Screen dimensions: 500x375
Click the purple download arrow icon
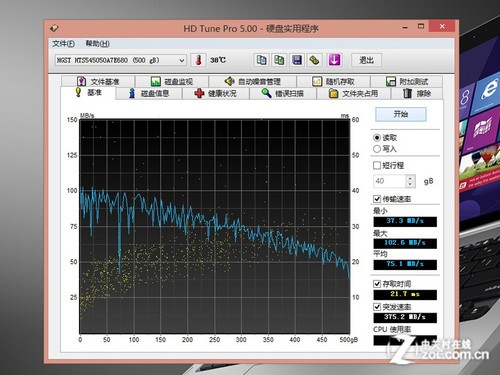[335, 60]
